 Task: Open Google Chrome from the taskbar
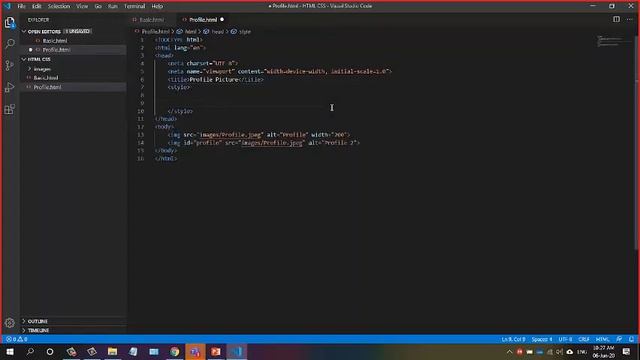[x=175, y=351]
